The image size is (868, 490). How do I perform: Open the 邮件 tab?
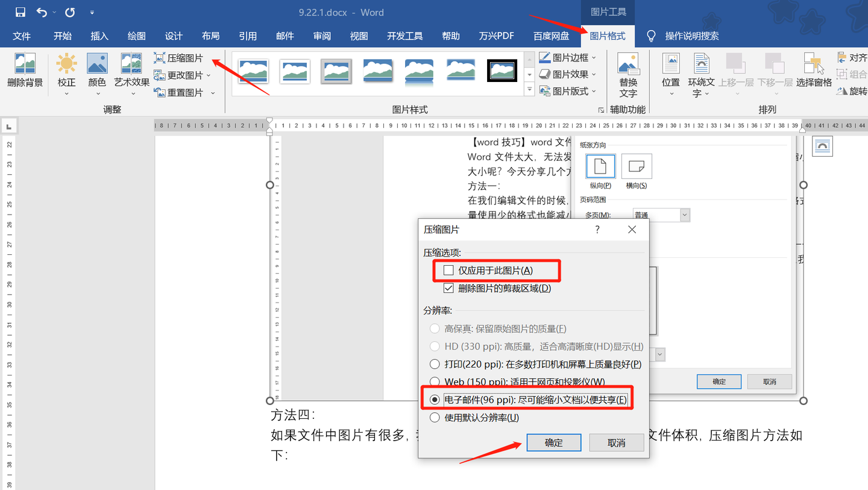[285, 36]
